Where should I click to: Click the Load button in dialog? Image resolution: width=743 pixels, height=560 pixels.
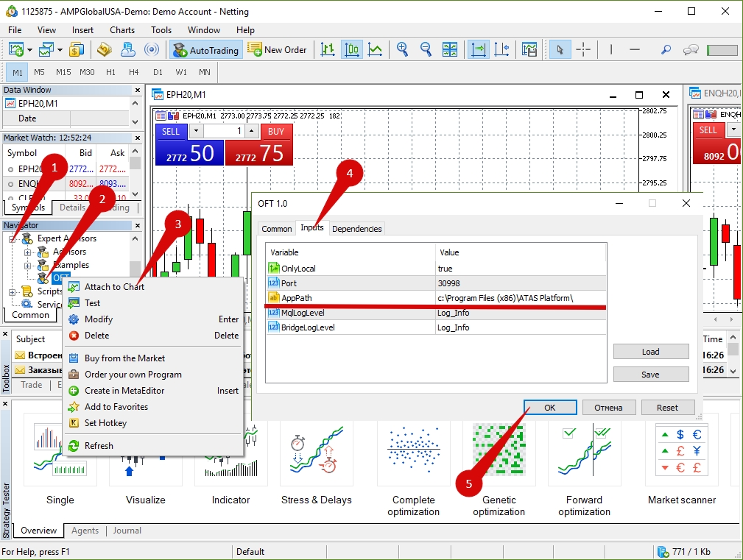(650, 352)
